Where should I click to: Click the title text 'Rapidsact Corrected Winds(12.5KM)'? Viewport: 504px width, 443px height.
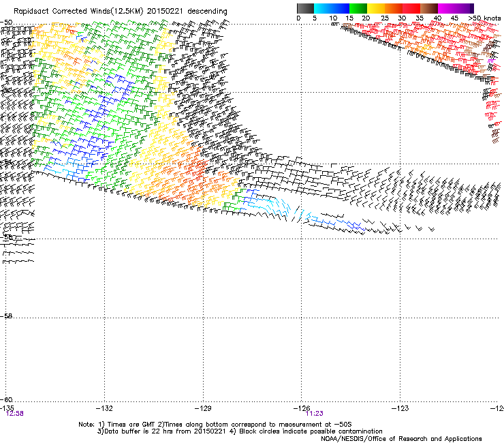78,12
